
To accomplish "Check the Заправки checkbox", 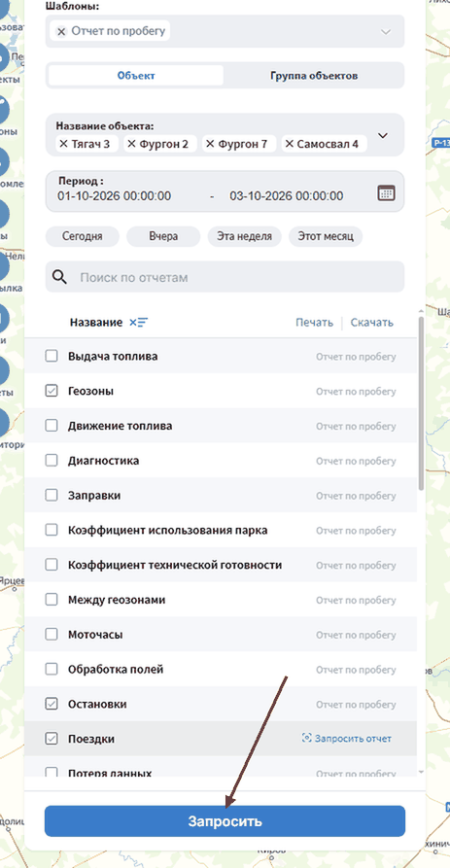I will pyautogui.click(x=52, y=495).
